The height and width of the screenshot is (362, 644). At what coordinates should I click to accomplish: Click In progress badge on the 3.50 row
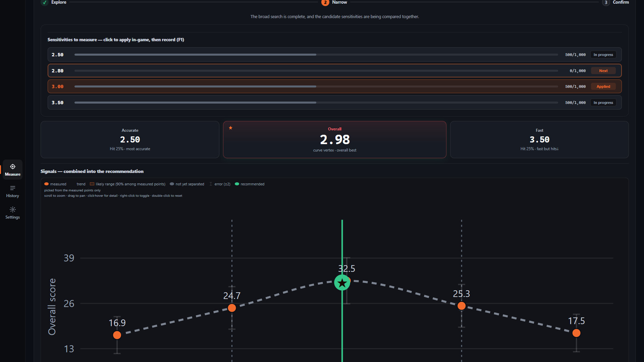[x=603, y=103]
